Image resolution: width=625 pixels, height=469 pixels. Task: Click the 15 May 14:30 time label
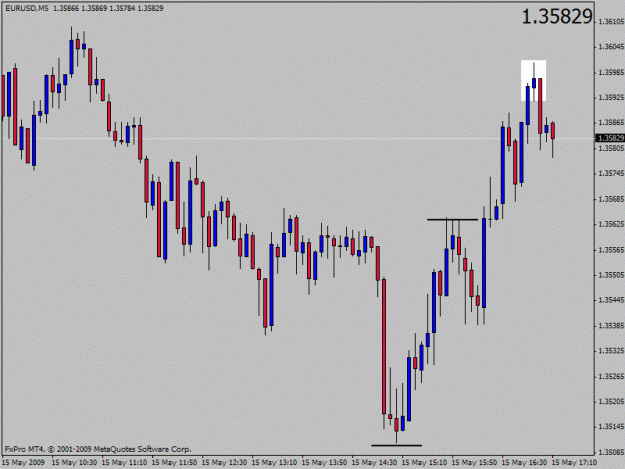click(375, 463)
